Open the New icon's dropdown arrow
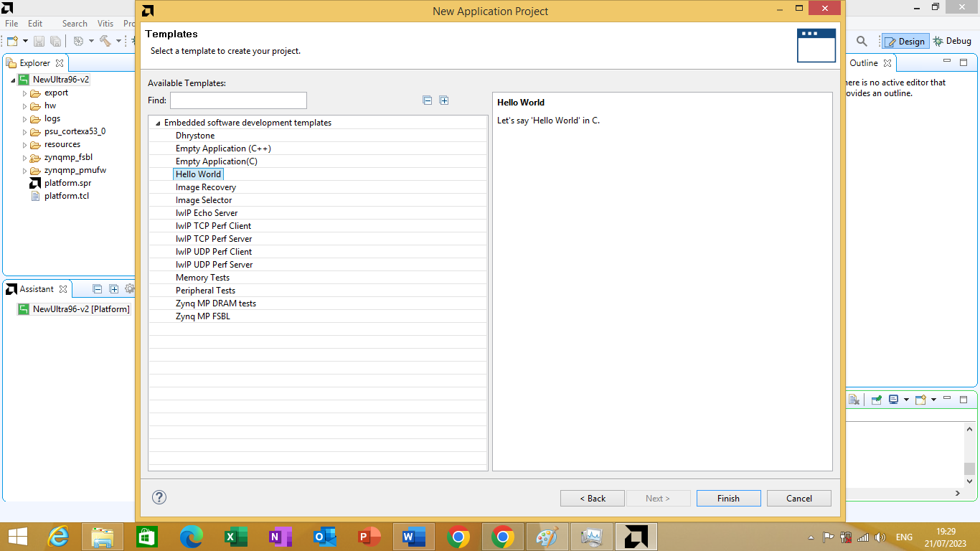The width and height of the screenshot is (980, 551). click(x=25, y=42)
